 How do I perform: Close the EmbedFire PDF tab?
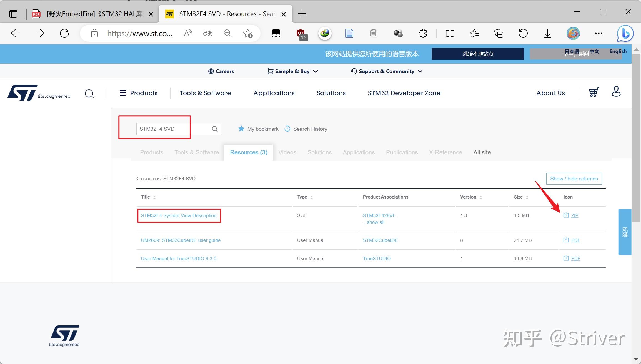pos(151,14)
